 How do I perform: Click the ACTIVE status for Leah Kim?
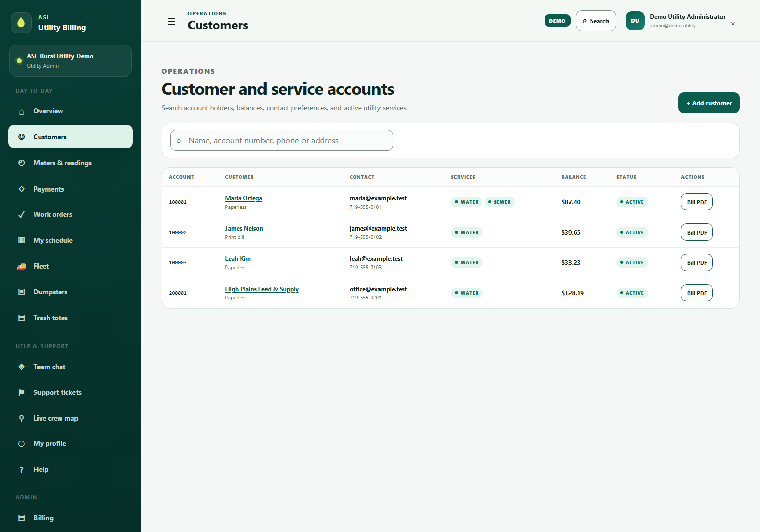pyautogui.click(x=632, y=262)
